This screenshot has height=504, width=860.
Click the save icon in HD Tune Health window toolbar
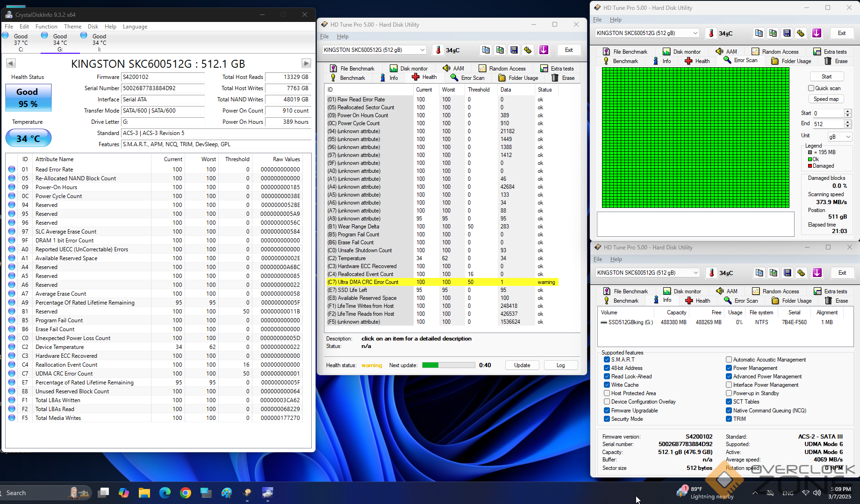tap(514, 50)
